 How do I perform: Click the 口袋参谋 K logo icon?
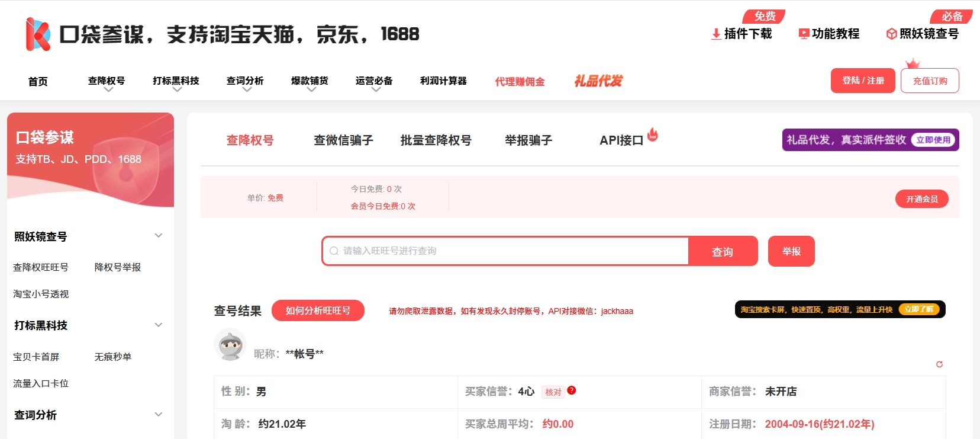click(38, 34)
